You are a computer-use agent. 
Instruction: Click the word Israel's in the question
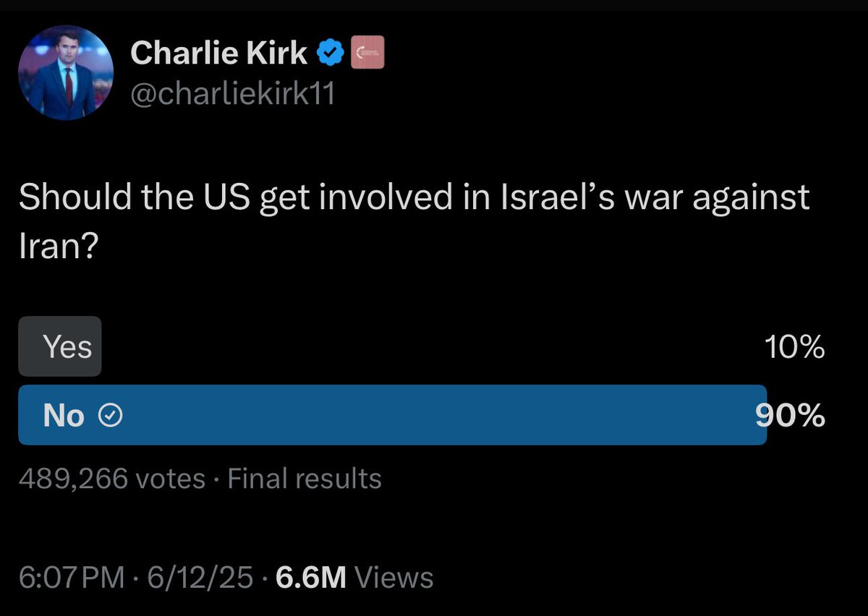pos(553,197)
